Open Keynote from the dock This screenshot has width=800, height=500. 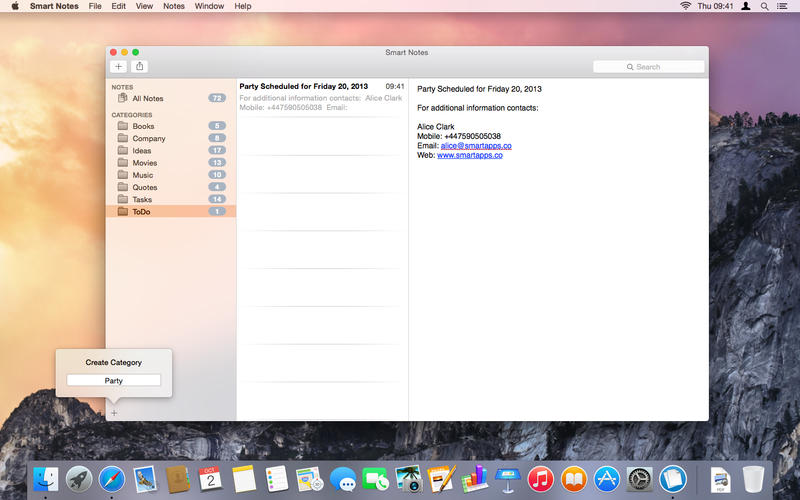click(508, 480)
